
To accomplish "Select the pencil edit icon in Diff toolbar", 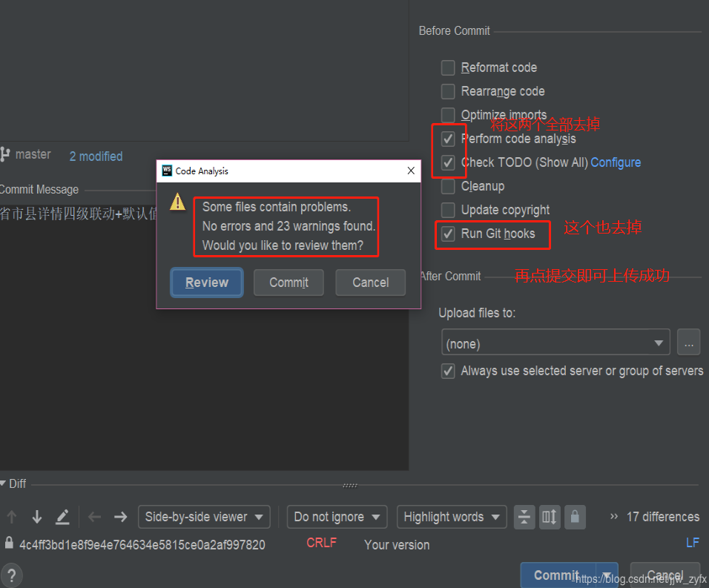I will tap(63, 517).
